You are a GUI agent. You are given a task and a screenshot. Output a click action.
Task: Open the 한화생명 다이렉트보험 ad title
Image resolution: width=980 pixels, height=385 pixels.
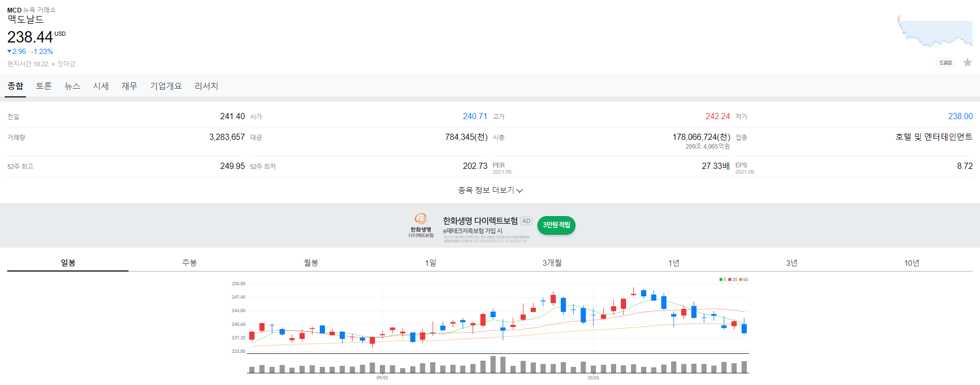(x=480, y=221)
